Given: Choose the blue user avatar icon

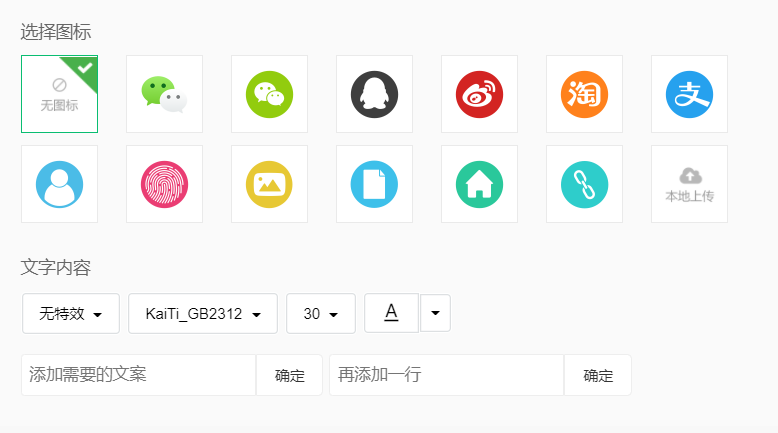Looking at the screenshot, I should 60,184.
